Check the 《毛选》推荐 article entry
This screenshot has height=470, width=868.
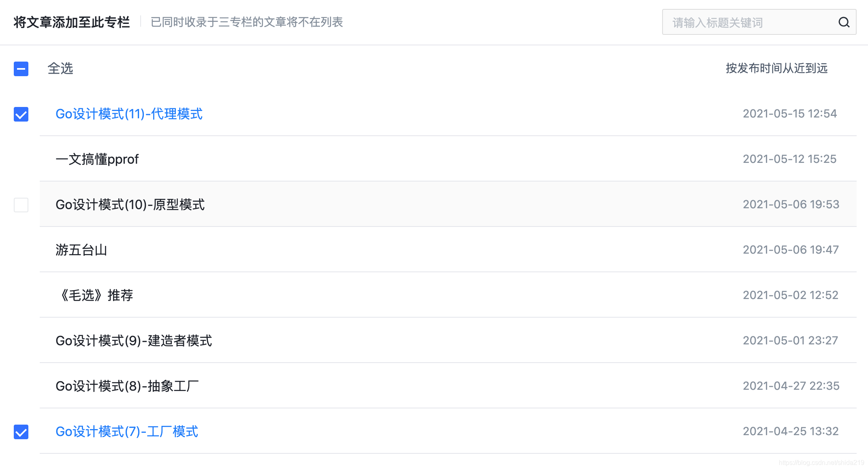21,295
